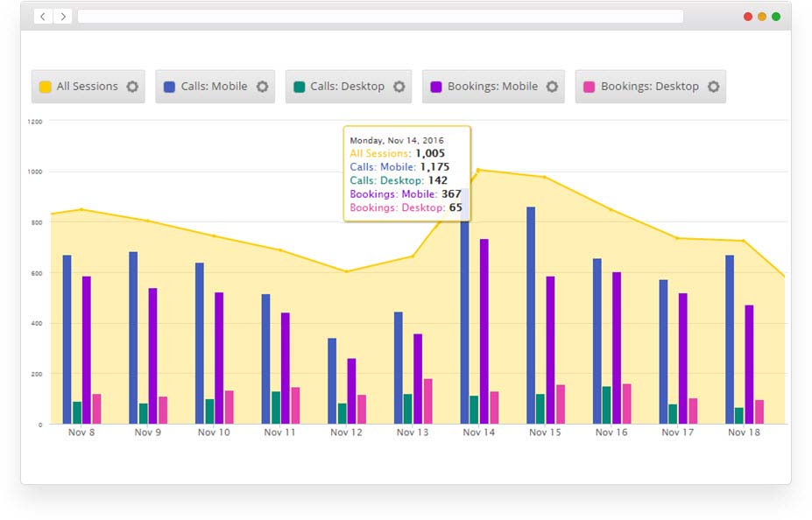The height and width of the screenshot is (520, 812).
Task: Click the browser address bar
Action: click(380, 17)
